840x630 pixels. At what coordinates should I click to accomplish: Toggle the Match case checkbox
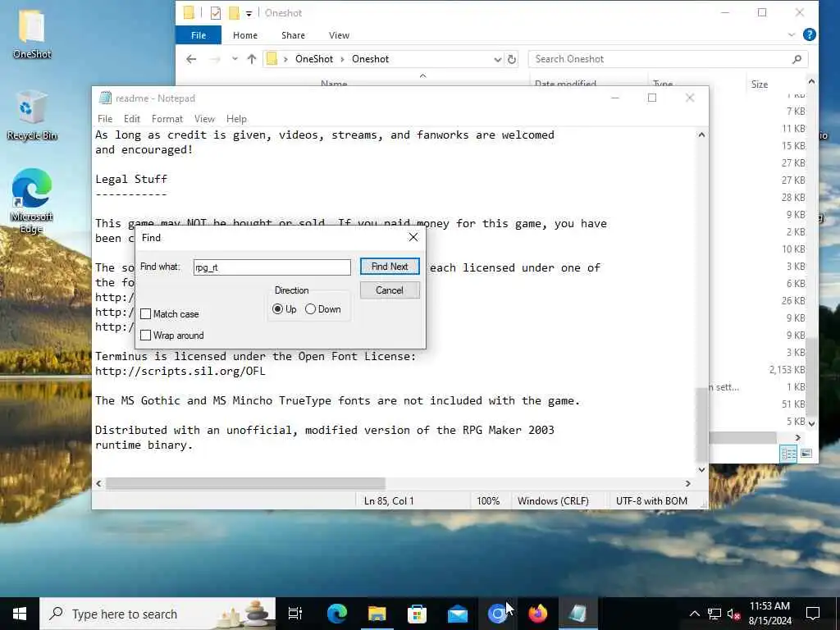(x=146, y=314)
